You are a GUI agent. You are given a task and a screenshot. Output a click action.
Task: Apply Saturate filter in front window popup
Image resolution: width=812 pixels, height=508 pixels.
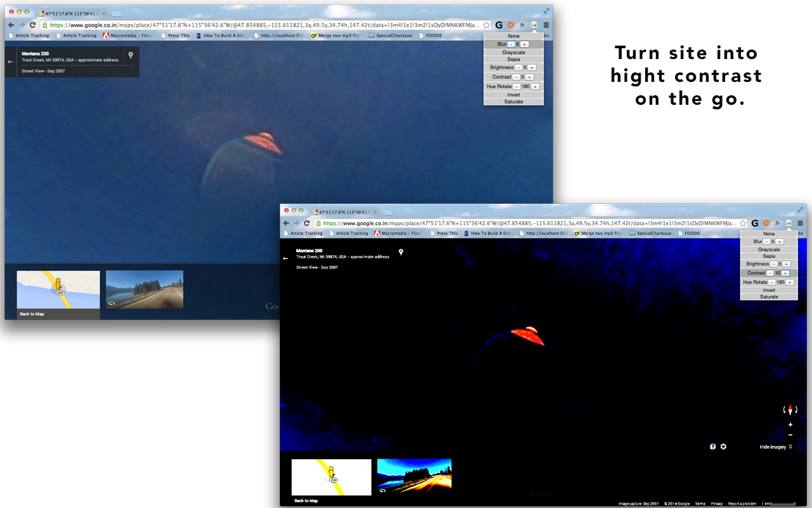pyautogui.click(x=769, y=297)
